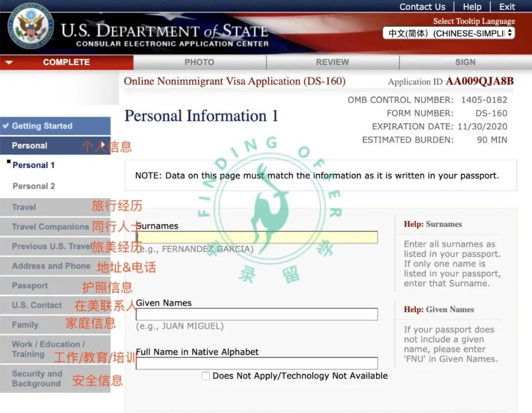
Task: Open the Help link
Action: click(472, 7)
